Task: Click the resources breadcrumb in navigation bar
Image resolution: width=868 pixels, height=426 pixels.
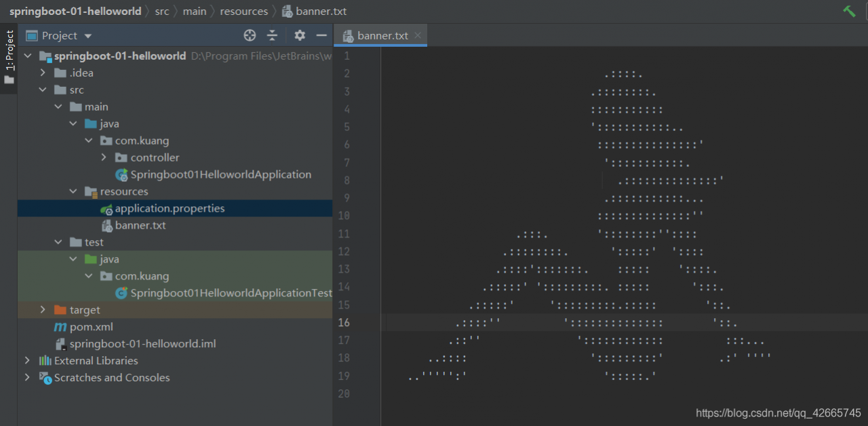Action: click(243, 11)
